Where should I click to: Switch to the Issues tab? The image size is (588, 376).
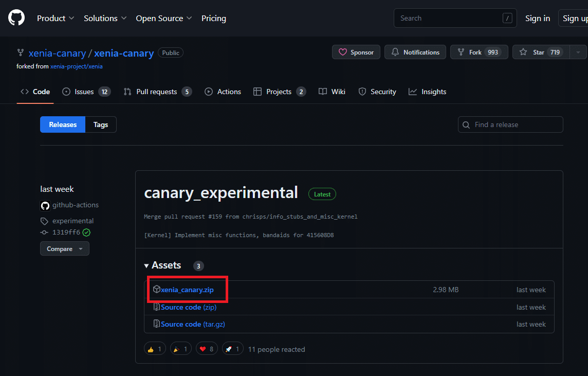[x=86, y=92]
